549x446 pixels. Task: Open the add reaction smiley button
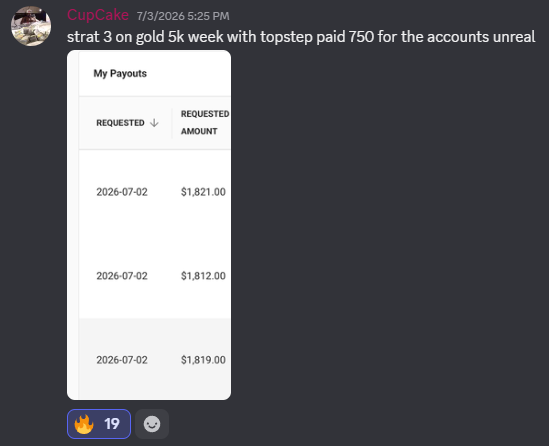[152, 424]
